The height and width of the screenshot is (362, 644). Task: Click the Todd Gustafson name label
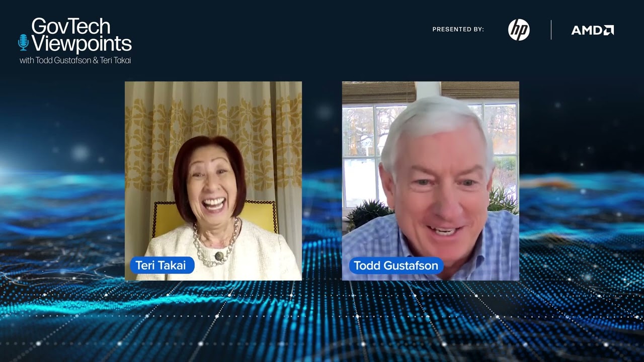pos(395,265)
